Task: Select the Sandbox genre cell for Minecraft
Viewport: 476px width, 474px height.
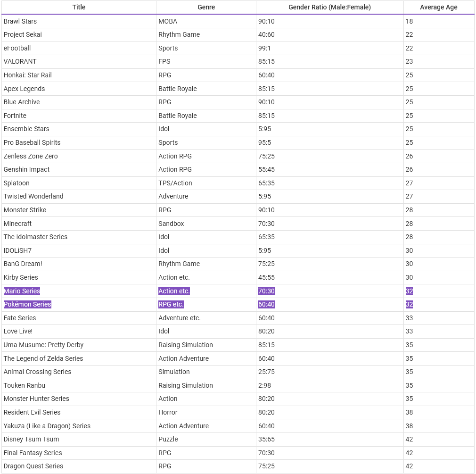Action: (206, 224)
